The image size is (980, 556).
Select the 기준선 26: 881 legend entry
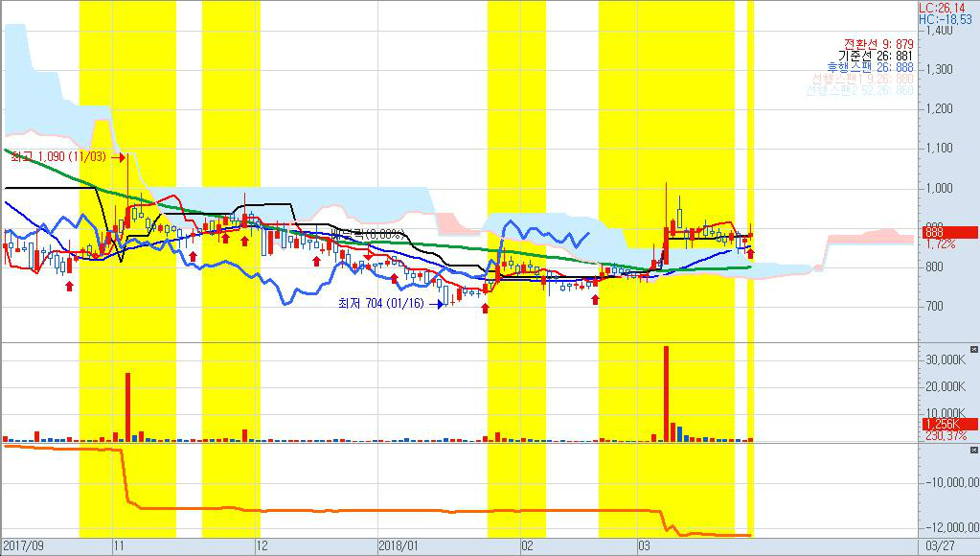pyautogui.click(x=876, y=56)
